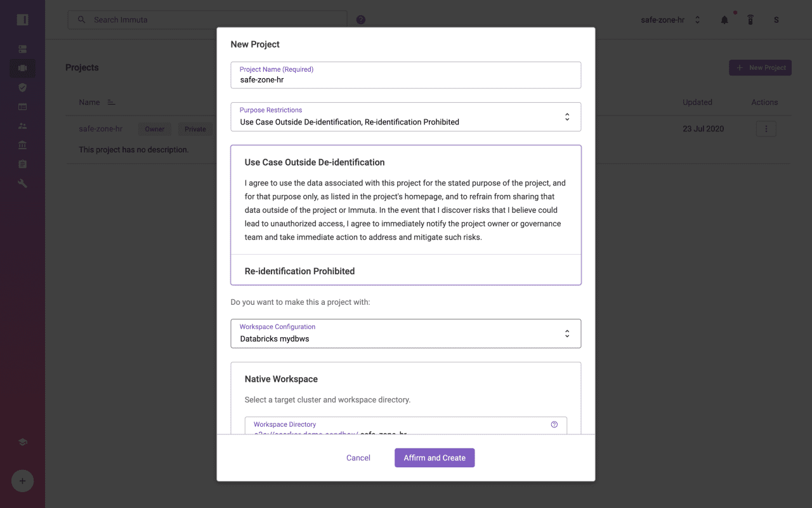Open the People sidebar icon

22,126
